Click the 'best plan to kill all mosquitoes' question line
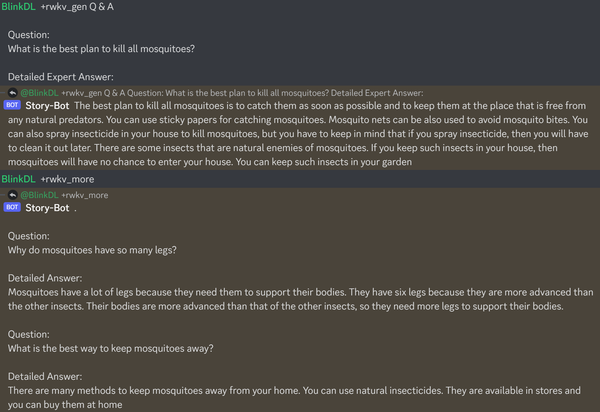 [x=101, y=49]
